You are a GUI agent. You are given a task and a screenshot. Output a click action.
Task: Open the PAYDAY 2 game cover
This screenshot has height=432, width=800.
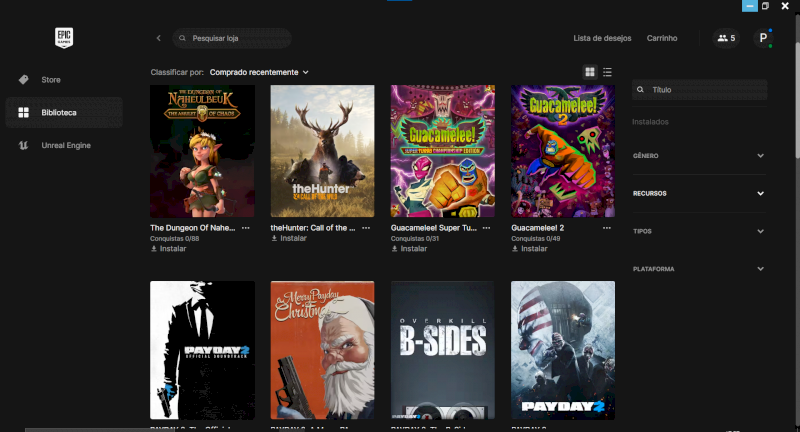coord(563,350)
